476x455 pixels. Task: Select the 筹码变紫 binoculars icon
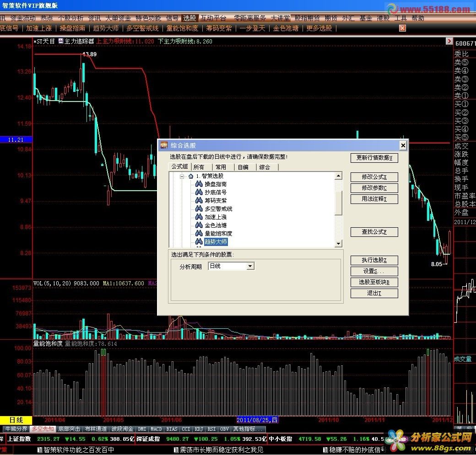point(199,200)
